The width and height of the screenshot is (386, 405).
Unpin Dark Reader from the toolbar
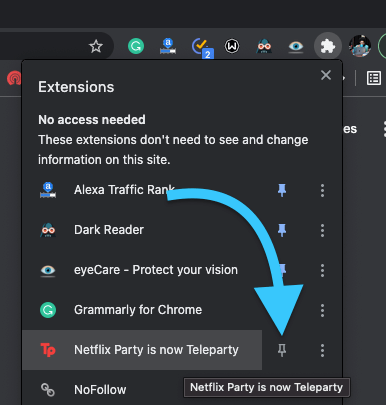[282, 230]
